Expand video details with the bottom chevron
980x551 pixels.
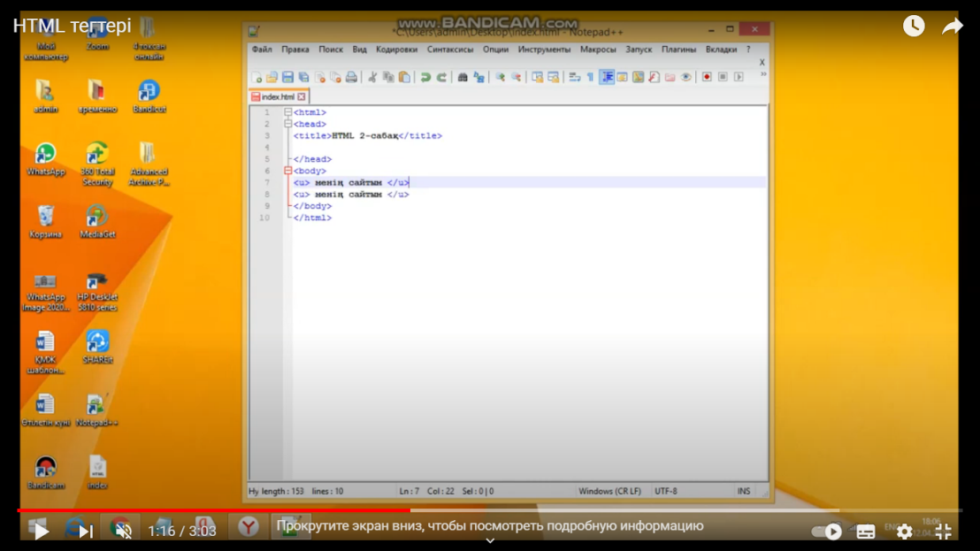coord(490,541)
